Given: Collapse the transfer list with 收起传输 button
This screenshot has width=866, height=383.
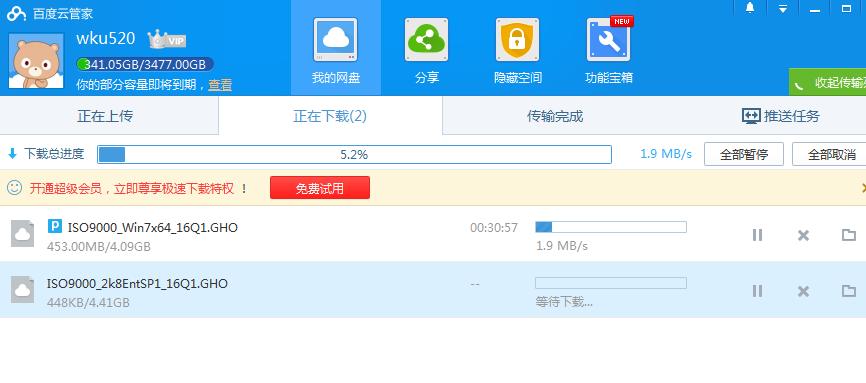Looking at the screenshot, I should coord(827,83).
